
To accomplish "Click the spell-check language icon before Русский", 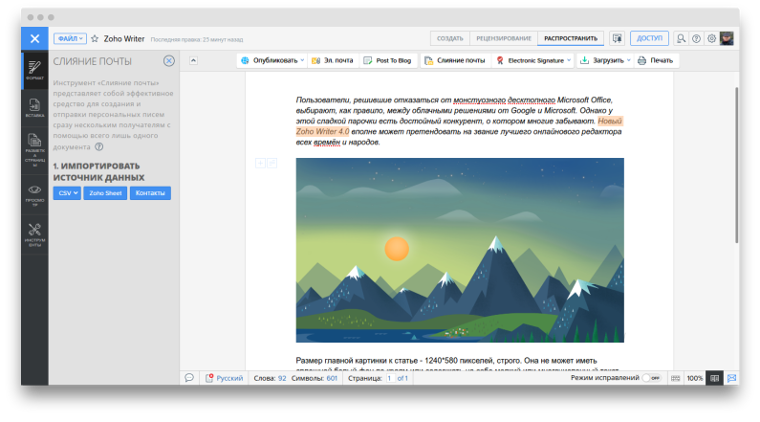I will (x=209, y=378).
